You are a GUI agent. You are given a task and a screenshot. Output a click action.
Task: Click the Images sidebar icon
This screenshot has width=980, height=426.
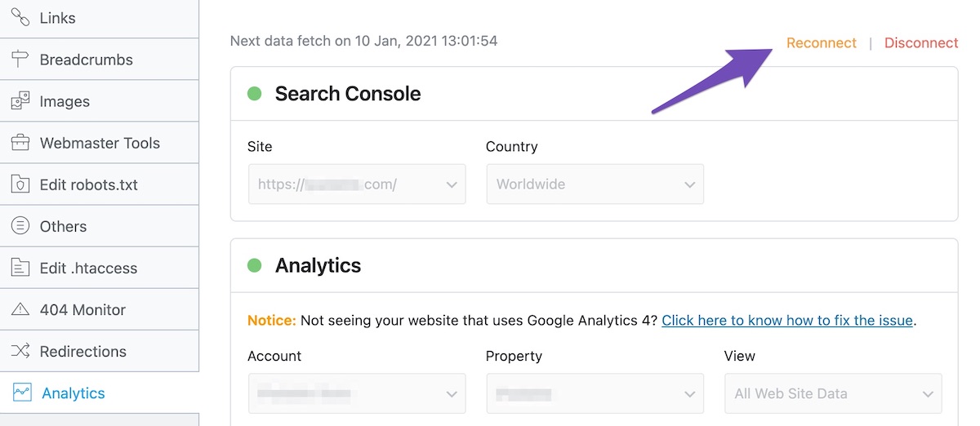[20, 102]
